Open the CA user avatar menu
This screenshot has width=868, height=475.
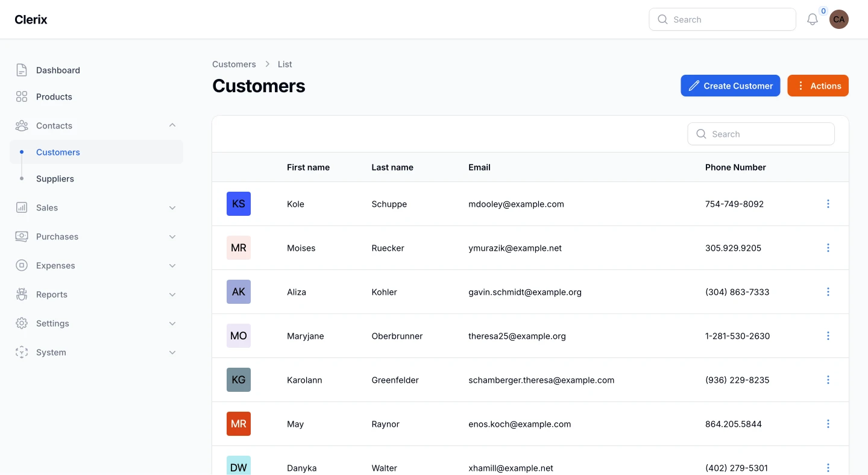838,19
